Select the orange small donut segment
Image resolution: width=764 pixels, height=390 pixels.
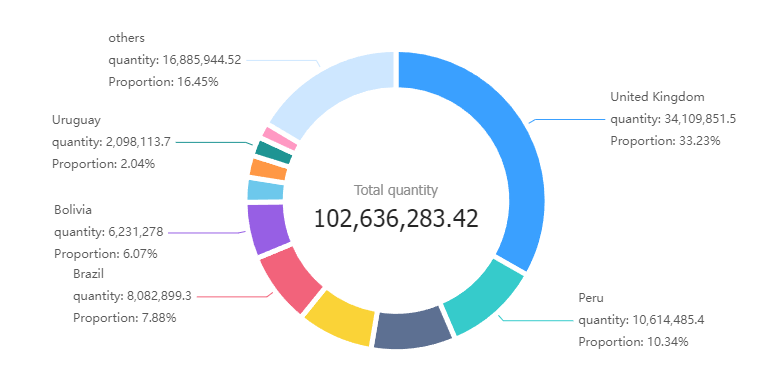click(x=268, y=169)
